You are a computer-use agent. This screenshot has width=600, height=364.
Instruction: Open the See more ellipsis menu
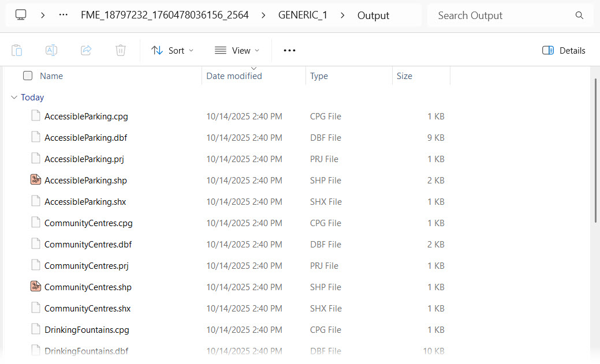[289, 50]
